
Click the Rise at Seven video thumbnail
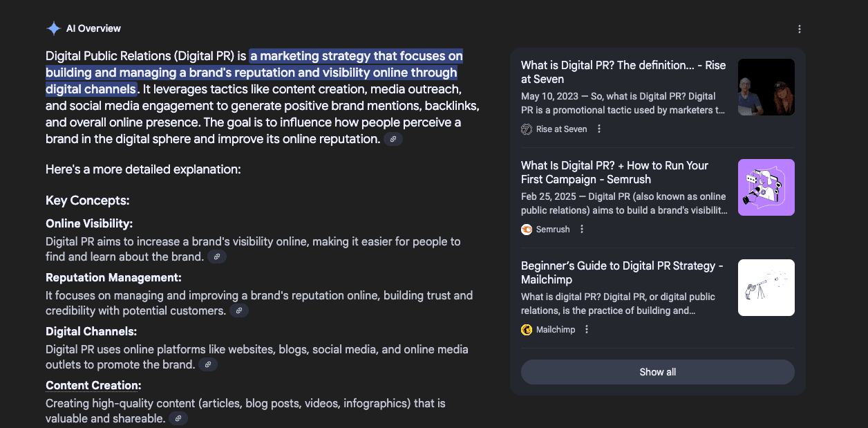(766, 87)
